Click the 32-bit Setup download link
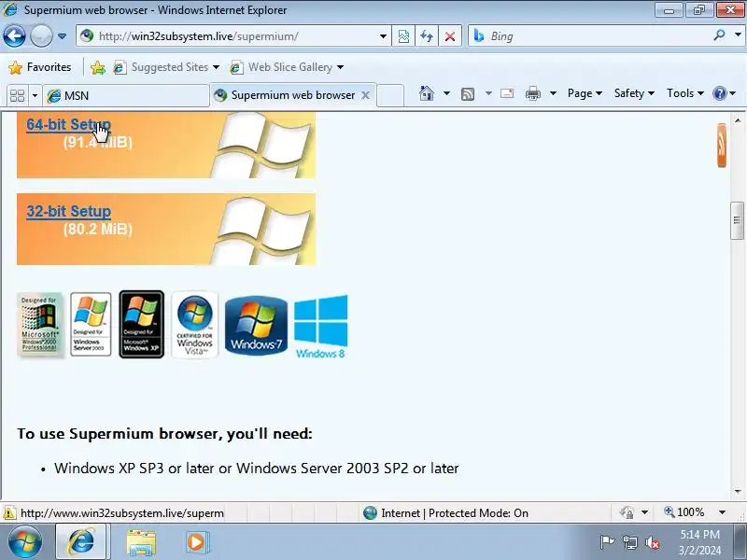Viewport: 747px width, 560px height. click(x=68, y=211)
